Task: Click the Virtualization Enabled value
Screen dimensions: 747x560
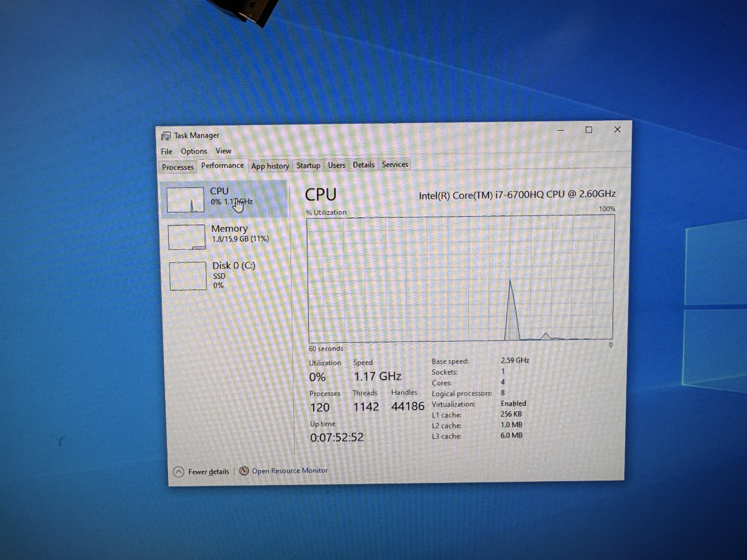Action: tap(513, 403)
